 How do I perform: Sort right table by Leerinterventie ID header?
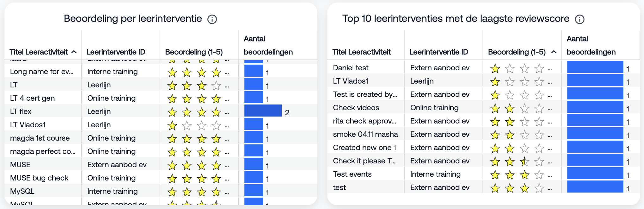(439, 52)
